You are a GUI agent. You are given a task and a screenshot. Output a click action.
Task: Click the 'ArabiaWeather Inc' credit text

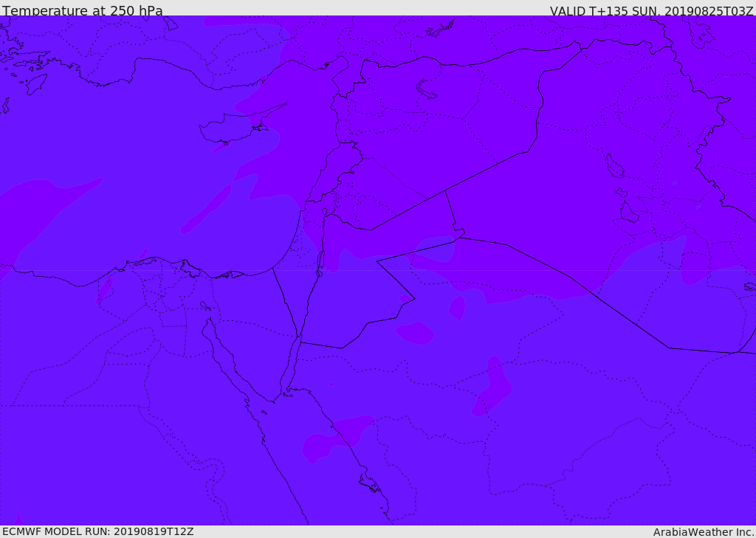point(704,532)
